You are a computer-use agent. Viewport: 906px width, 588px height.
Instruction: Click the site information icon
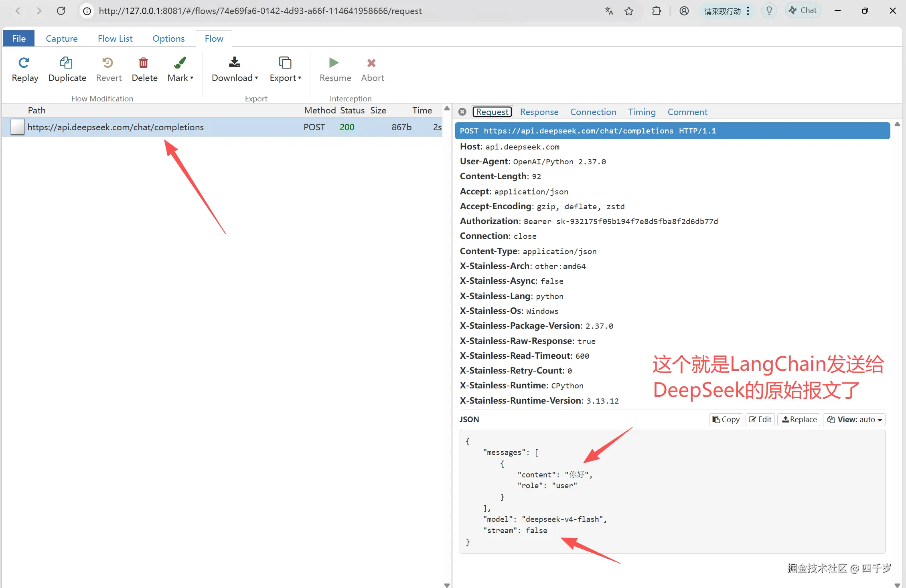pyautogui.click(x=87, y=11)
